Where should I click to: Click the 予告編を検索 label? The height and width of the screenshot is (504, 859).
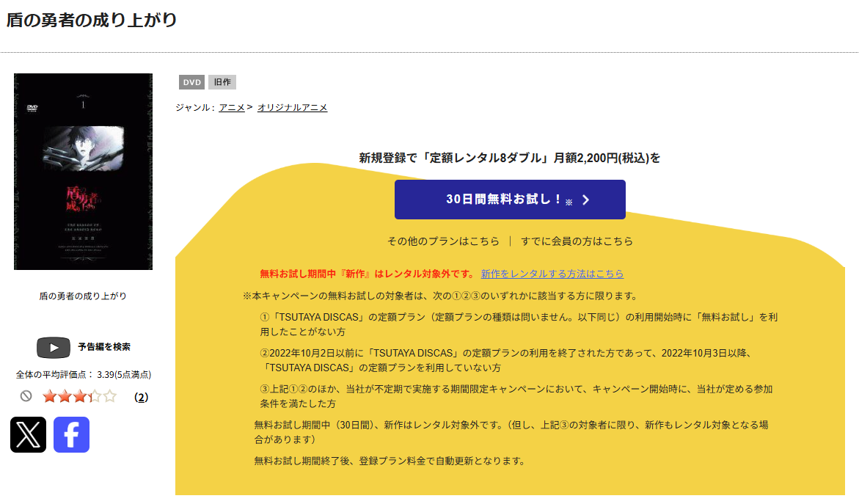coord(104,347)
